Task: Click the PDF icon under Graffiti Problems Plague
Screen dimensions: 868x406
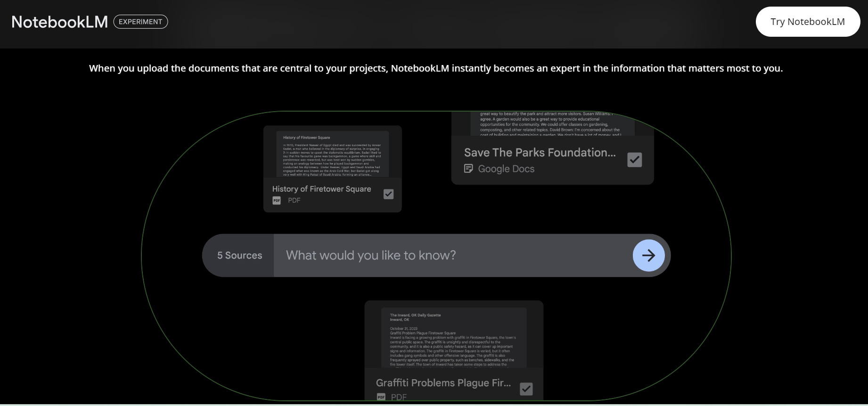Action: click(381, 397)
